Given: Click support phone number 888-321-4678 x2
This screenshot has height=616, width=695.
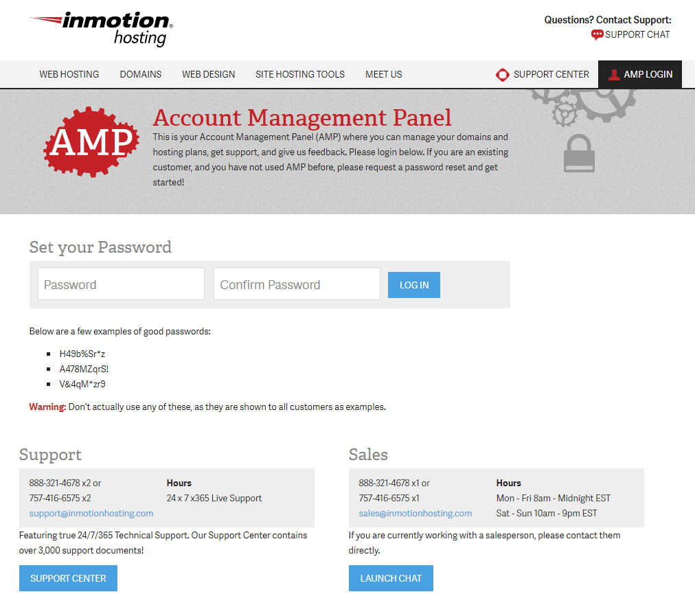Looking at the screenshot, I should click(x=60, y=483).
